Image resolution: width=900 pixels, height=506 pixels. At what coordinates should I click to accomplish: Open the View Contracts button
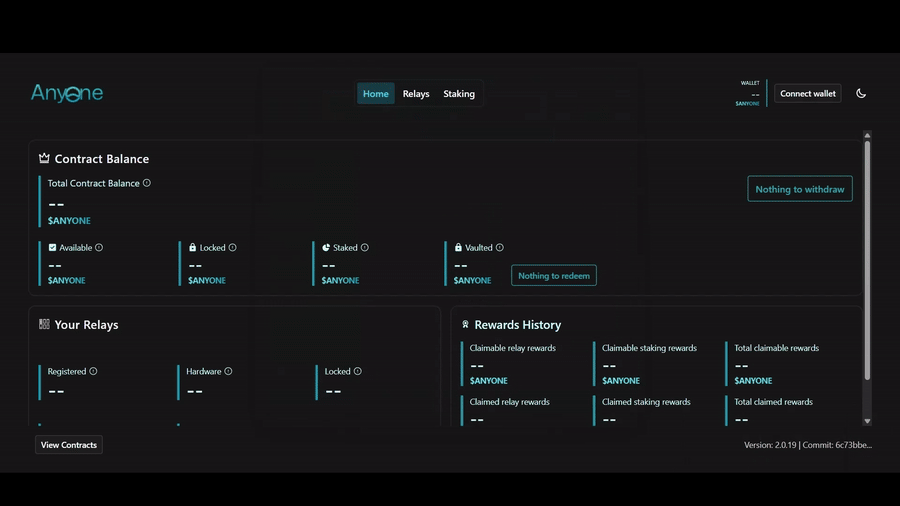(x=69, y=445)
